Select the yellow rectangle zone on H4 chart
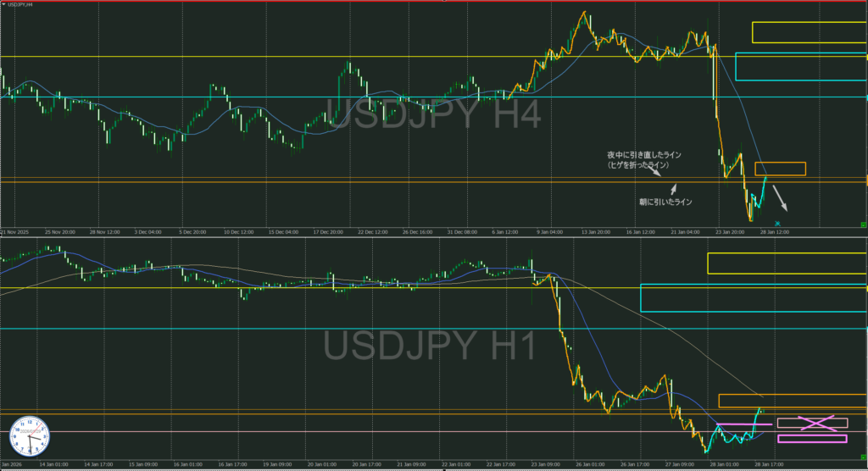The image size is (868, 471). click(x=809, y=32)
